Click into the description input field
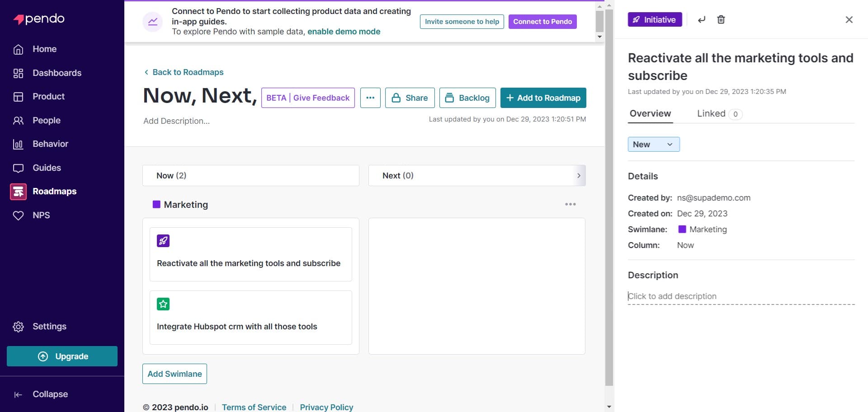The width and height of the screenshot is (868, 412). pos(741,296)
